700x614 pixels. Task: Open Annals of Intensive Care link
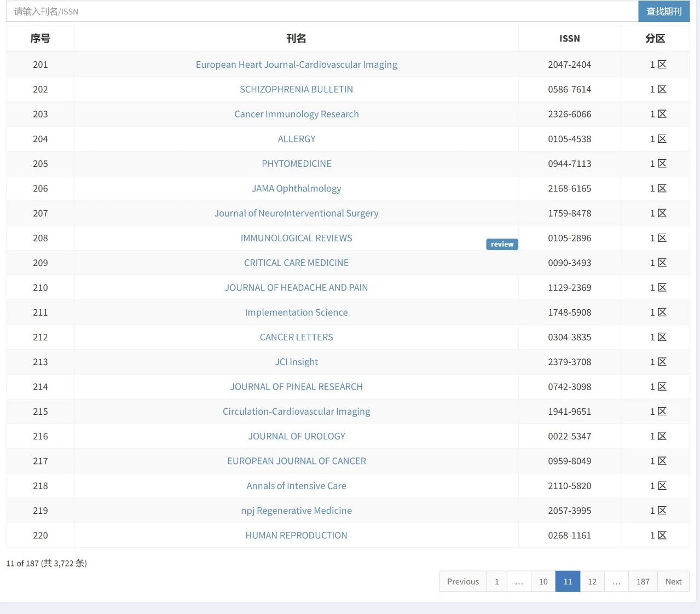pyautogui.click(x=296, y=486)
